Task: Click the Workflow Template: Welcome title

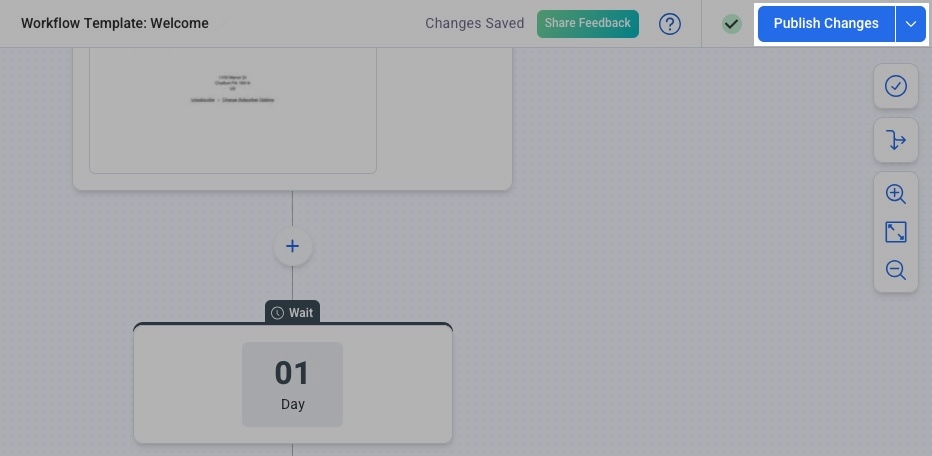Action: coord(115,23)
